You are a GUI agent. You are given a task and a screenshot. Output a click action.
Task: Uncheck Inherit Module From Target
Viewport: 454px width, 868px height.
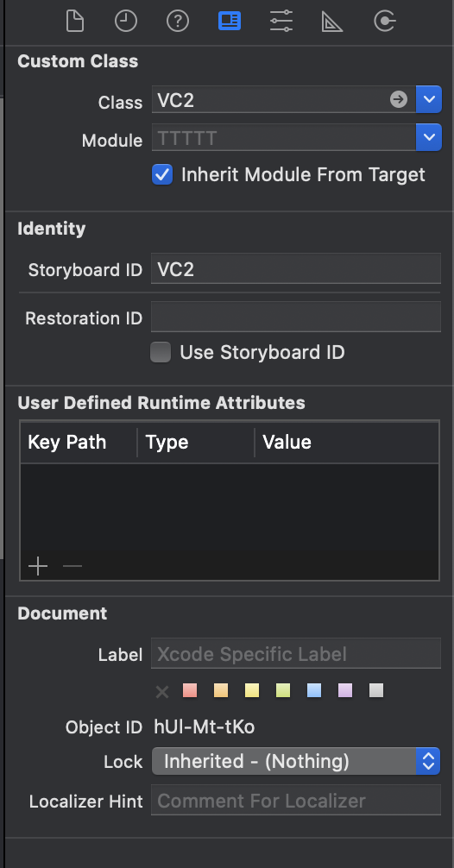(161, 174)
